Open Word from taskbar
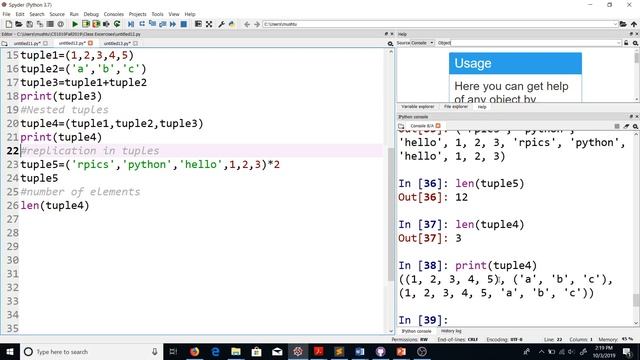 point(360,351)
